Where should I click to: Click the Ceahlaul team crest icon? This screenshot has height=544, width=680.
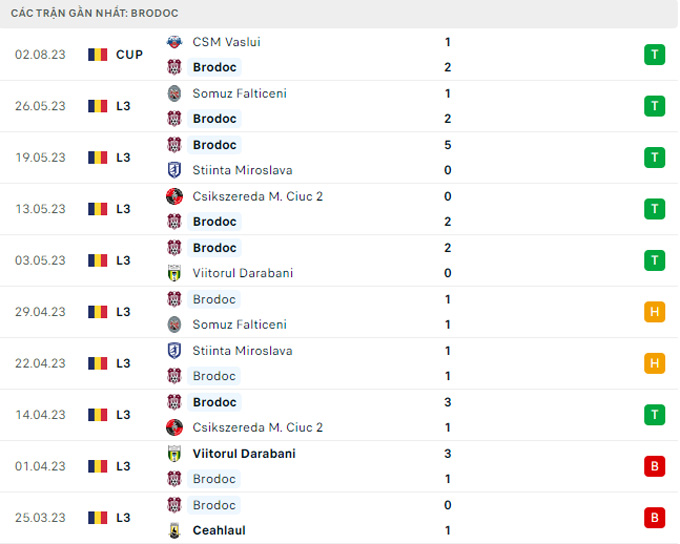pyautogui.click(x=174, y=531)
